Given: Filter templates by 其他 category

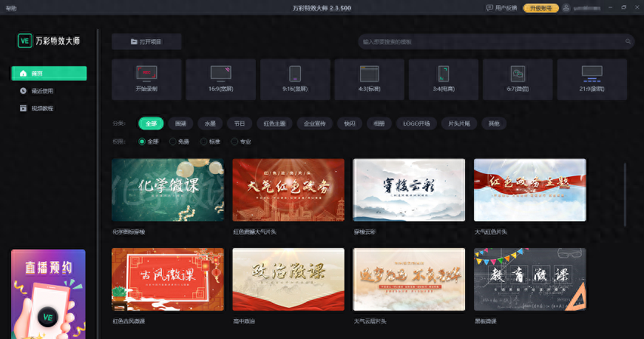Looking at the screenshot, I should point(494,124).
